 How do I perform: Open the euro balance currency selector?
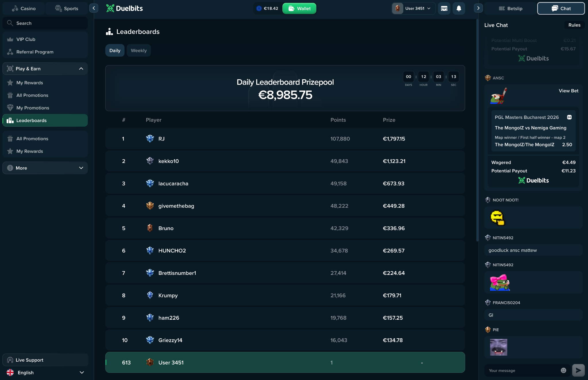[x=267, y=8]
